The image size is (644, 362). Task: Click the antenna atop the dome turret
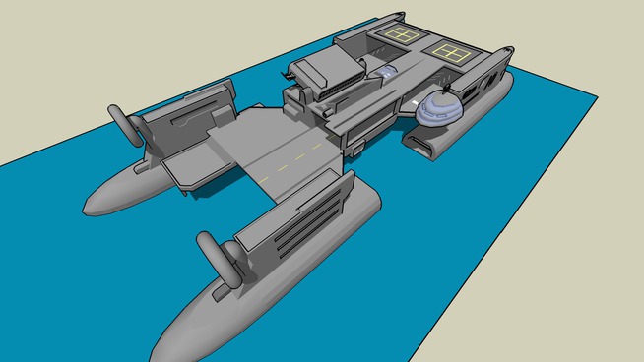(x=446, y=89)
